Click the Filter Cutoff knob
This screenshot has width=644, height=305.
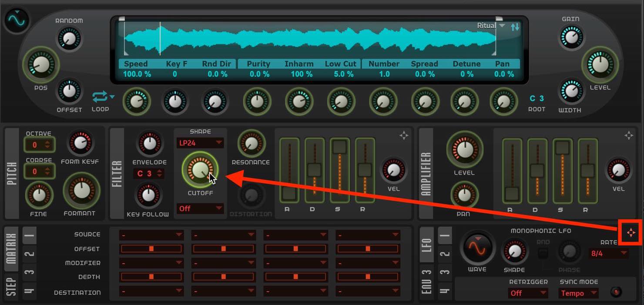point(200,169)
